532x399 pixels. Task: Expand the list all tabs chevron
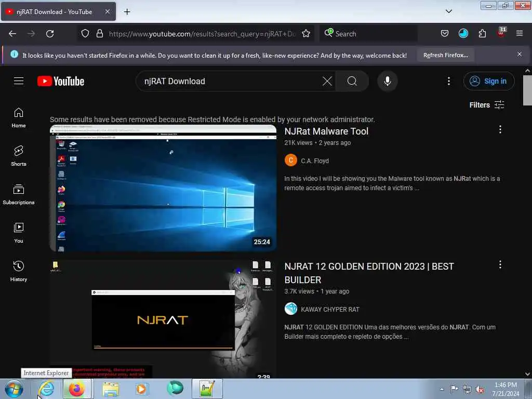448,11
